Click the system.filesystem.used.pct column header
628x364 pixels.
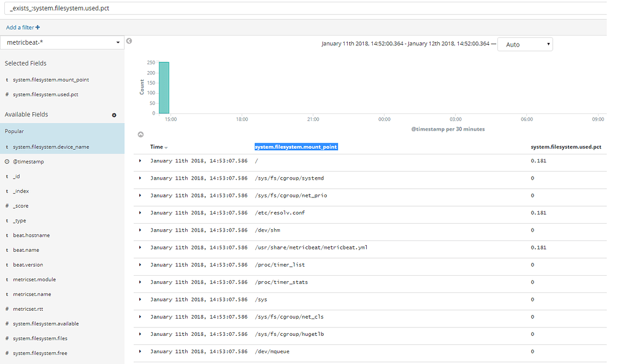566,147
